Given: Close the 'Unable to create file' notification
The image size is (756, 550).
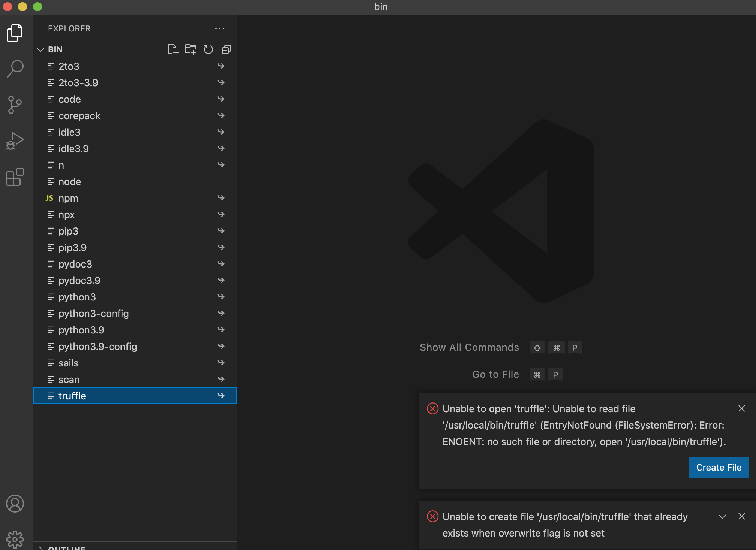Looking at the screenshot, I should 742,517.
